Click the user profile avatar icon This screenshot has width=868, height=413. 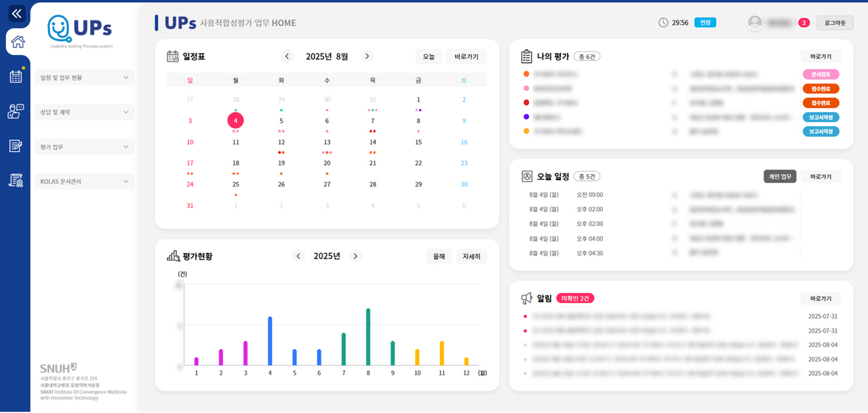coord(755,22)
